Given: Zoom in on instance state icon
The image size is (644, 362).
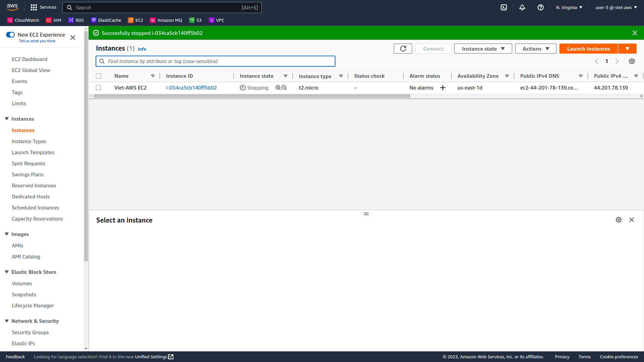Looking at the screenshot, I should point(278,87).
